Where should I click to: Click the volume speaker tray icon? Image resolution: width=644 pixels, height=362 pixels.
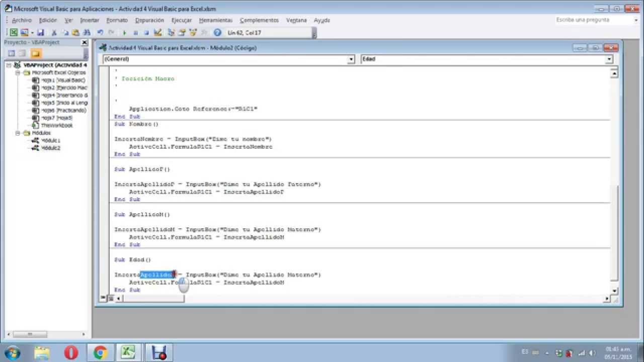[x=591, y=353]
